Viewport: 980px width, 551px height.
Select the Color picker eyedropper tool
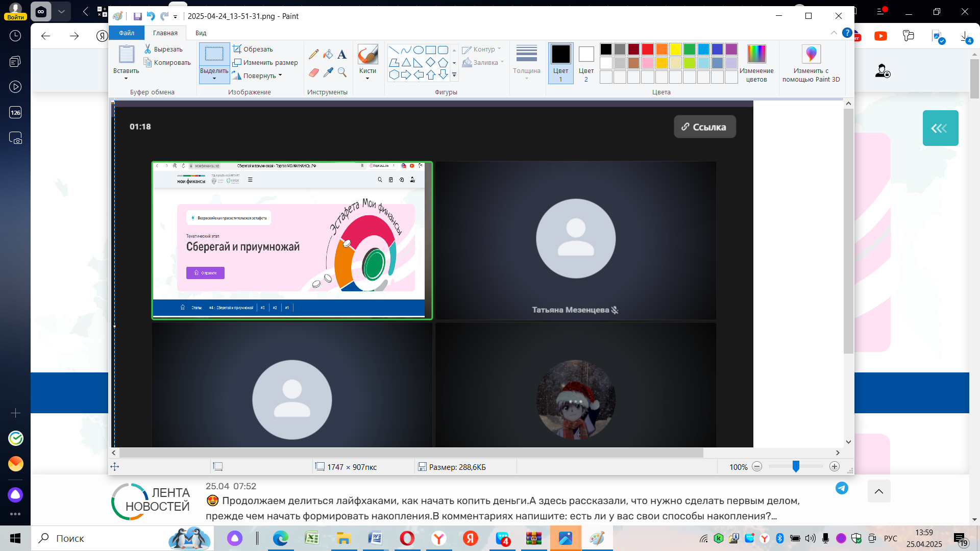click(328, 72)
